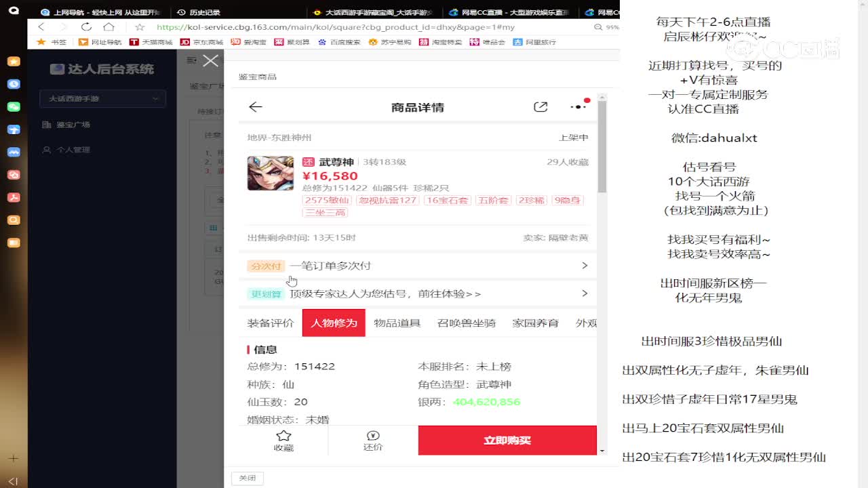Switch to the 外观 tab
The image size is (868, 488).
coord(585,323)
